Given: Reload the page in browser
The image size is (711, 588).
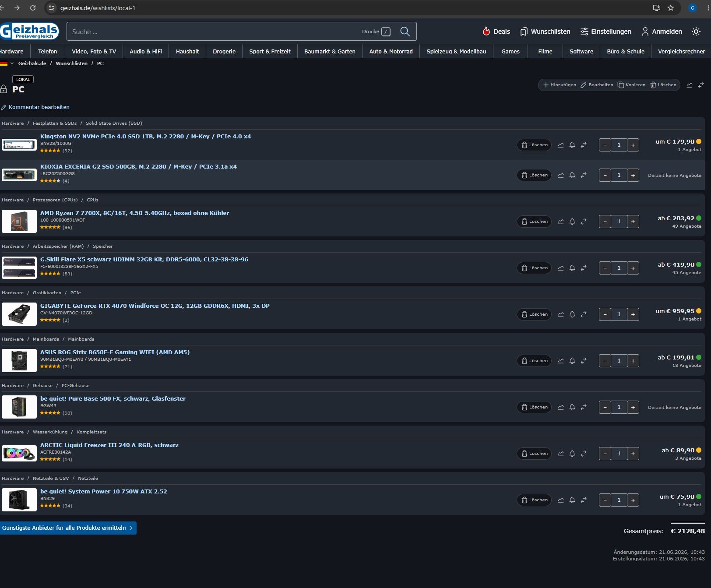Looking at the screenshot, I should pos(33,8).
